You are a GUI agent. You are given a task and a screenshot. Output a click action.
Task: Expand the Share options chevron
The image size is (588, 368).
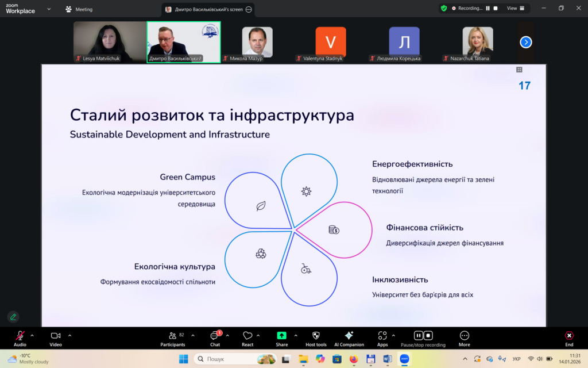[296, 335]
